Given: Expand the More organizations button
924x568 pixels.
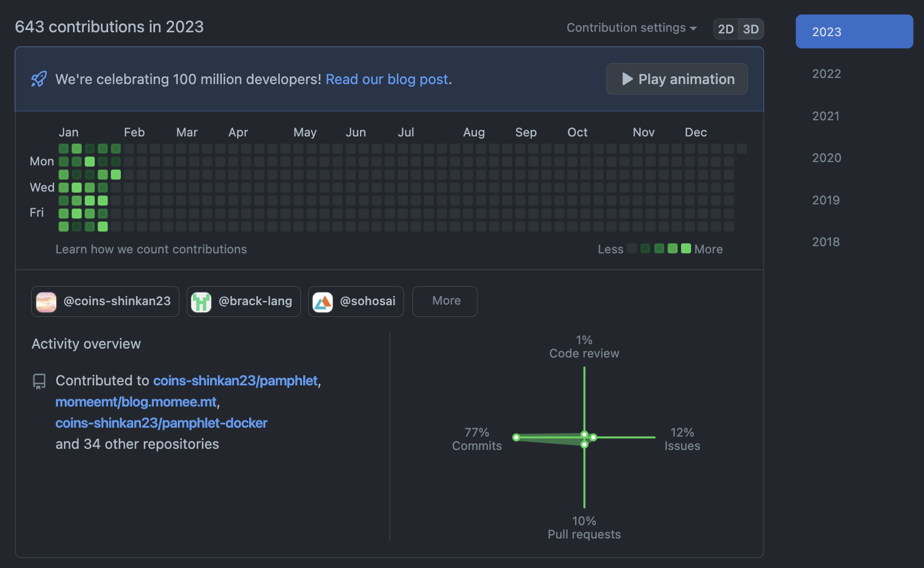Looking at the screenshot, I should [445, 301].
